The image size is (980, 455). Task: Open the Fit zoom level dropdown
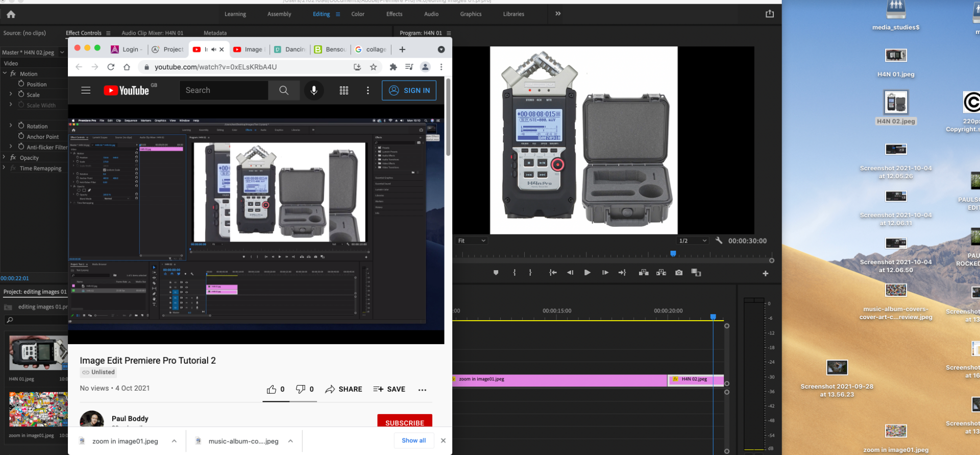[x=472, y=241]
